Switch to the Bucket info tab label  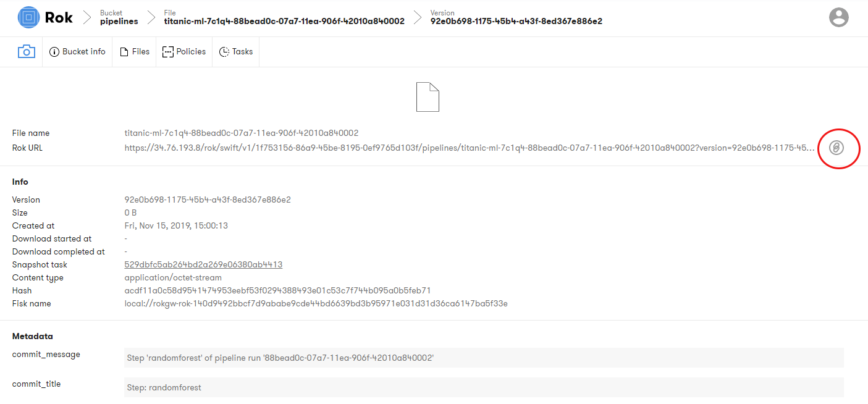(84, 52)
